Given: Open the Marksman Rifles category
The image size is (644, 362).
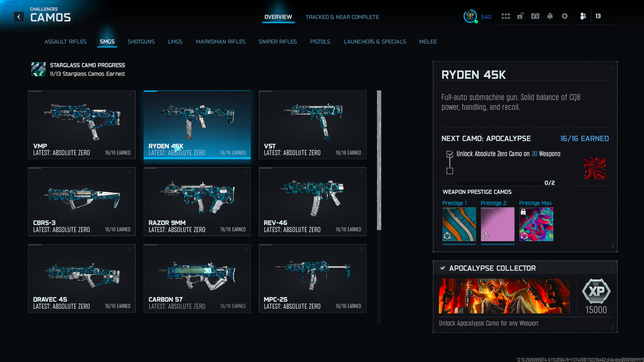Looking at the screenshot, I should coord(221,42).
